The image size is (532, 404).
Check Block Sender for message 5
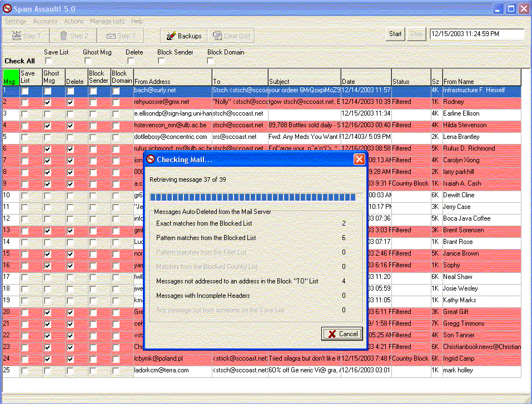click(x=93, y=138)
